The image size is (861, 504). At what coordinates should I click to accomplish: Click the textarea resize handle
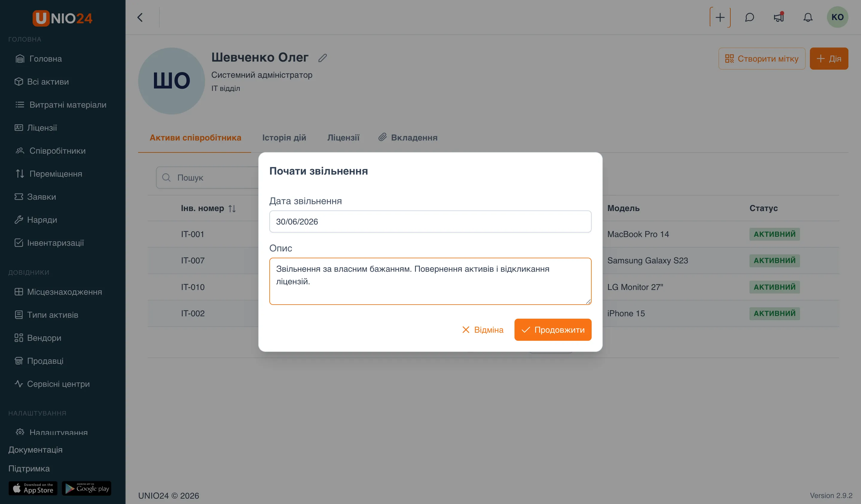[588, 301]
